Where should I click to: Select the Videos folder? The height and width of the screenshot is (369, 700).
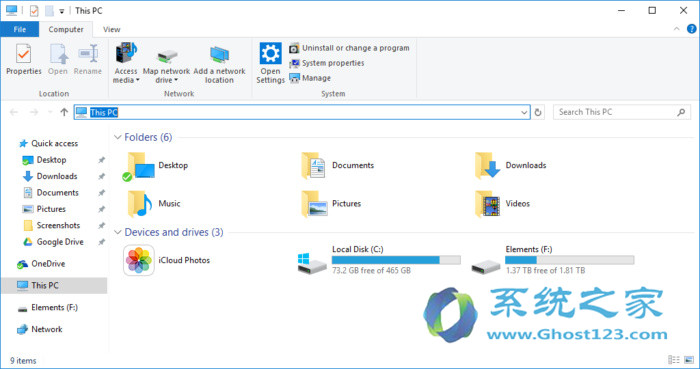click(x=502, y=203)
